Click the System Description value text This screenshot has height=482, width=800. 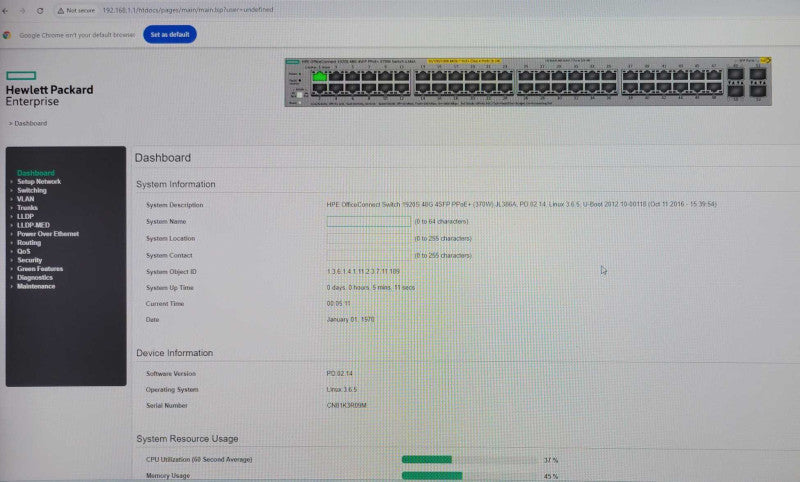[521, 204]
